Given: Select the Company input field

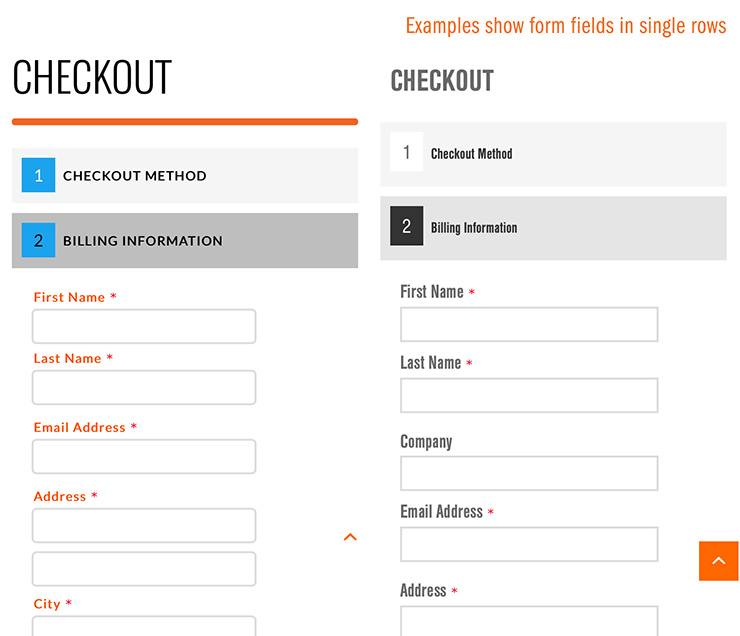Looking at the screenshot, I should click(x=529, y=473).
